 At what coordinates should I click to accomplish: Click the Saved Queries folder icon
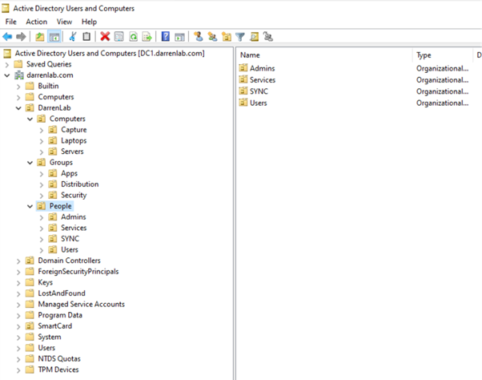18,64
